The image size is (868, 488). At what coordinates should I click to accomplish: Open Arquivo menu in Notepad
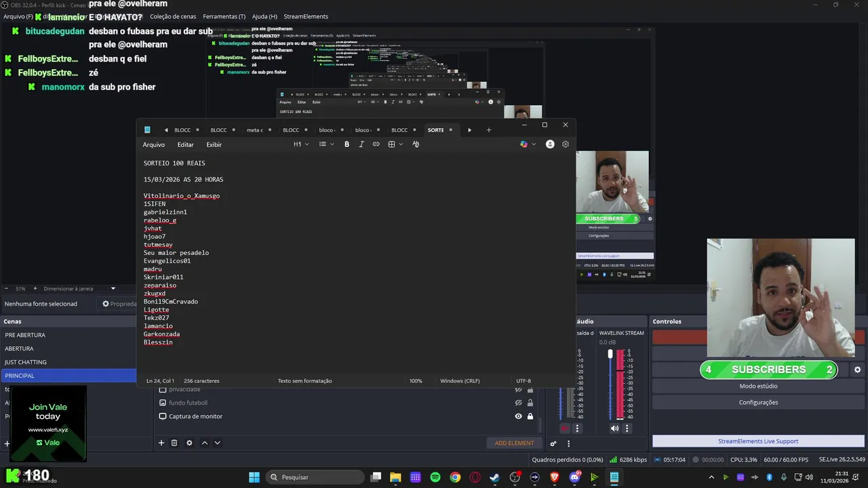coord(154,144)
